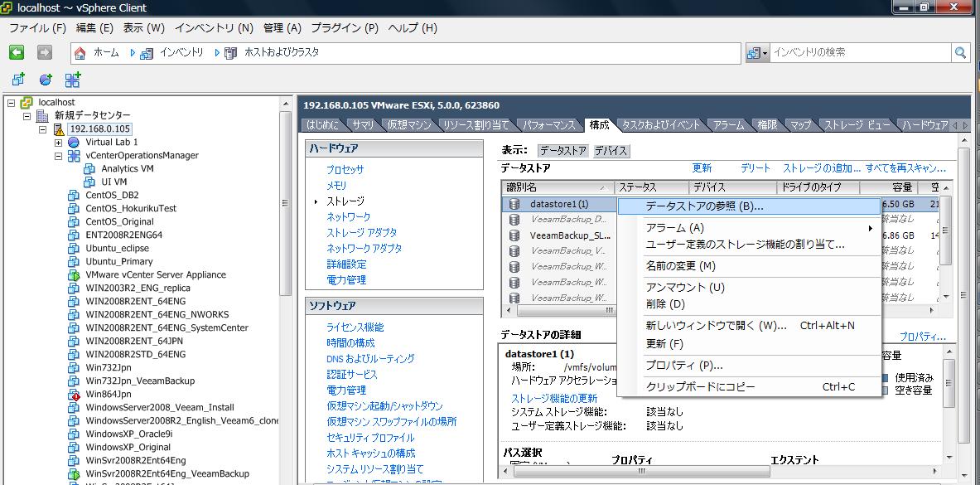This screenshot has height=485, width=980.
Task: Click the new virtual machine toolbar icon
Action: pos(19,80)
